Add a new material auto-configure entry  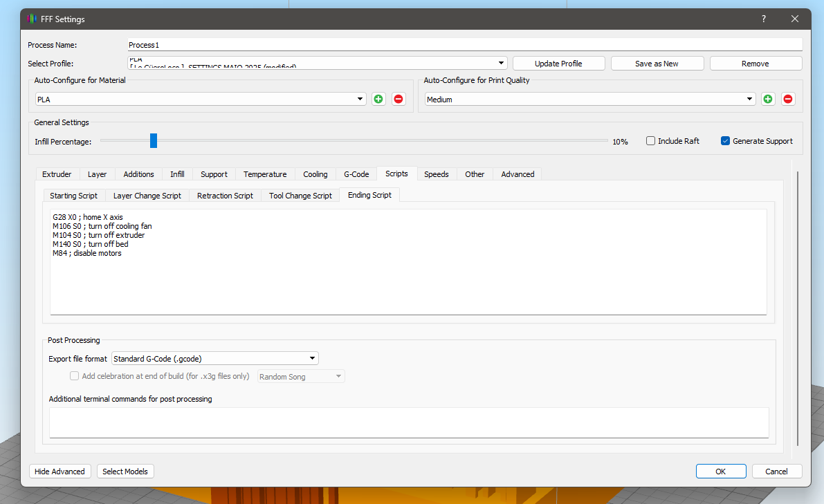378,100
